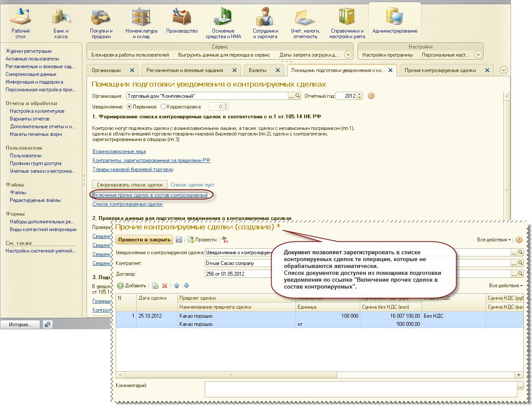Click the magnifier icon in the Организация field
This screenshot has height=406, width=532.
tap(298, 96)
